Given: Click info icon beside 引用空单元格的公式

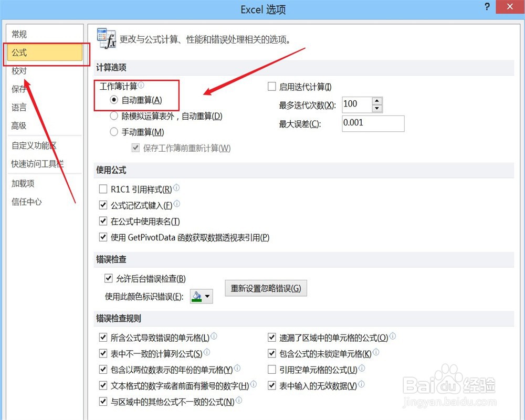Looking at the screenshot, I should [x=362, y=368].
